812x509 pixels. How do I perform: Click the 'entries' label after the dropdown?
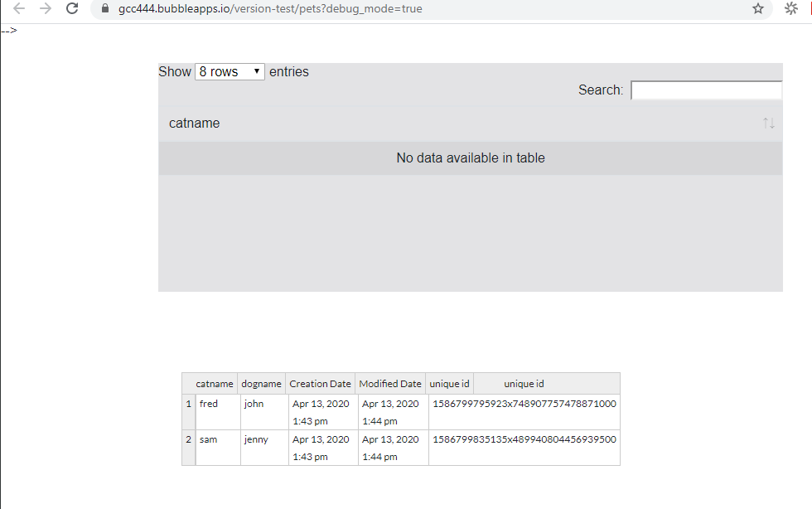(x=289, y=71)
